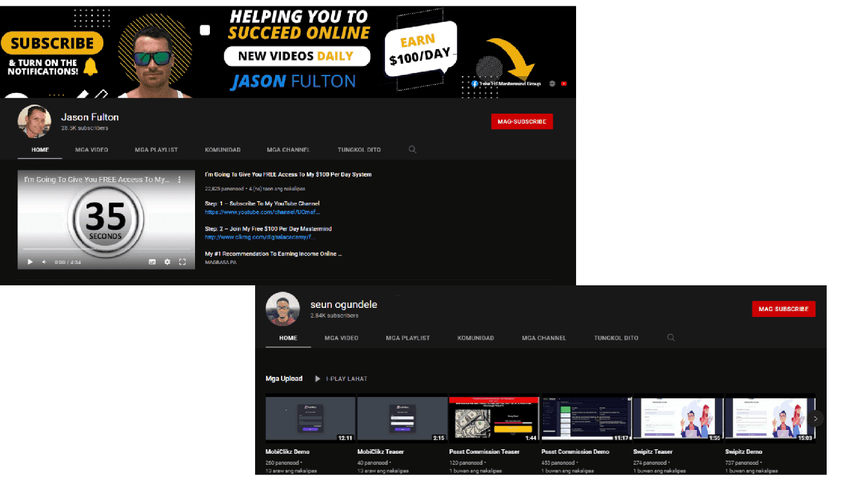
Task: Click the MobiClikz Demo title text
Action: pyautogui.click(x=288, y=452)
